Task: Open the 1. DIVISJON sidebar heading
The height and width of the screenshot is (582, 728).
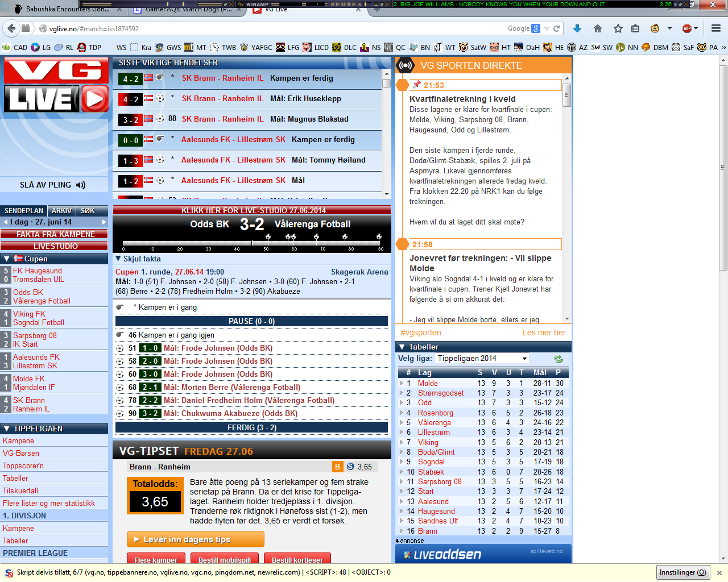Action: click(24, 516)
